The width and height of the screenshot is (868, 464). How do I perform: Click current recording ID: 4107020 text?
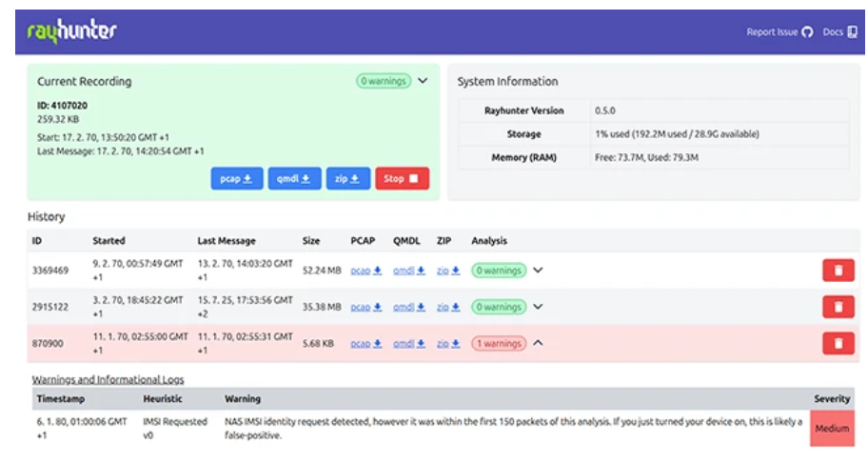click(x=62, y=106)
